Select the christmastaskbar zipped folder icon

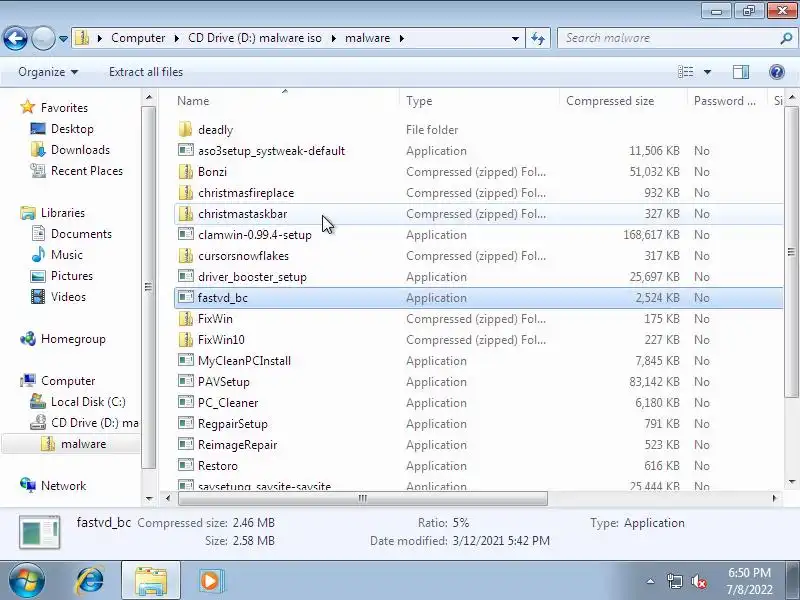click(186, 214)
